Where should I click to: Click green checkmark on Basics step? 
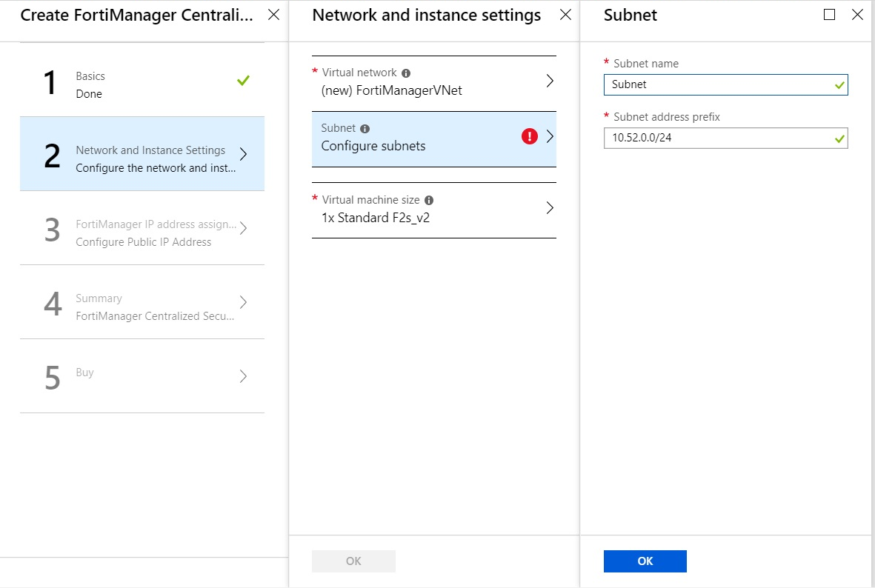point(243,81)
